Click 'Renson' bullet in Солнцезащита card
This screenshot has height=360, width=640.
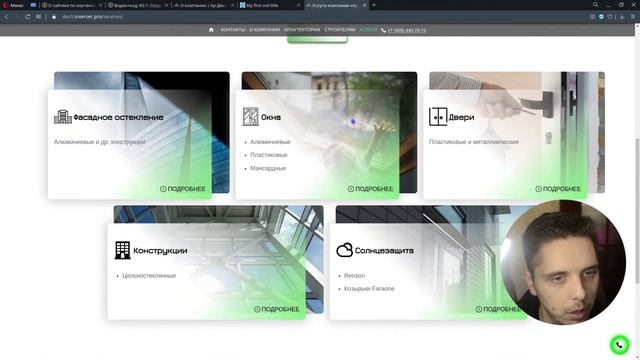[354, 276]
